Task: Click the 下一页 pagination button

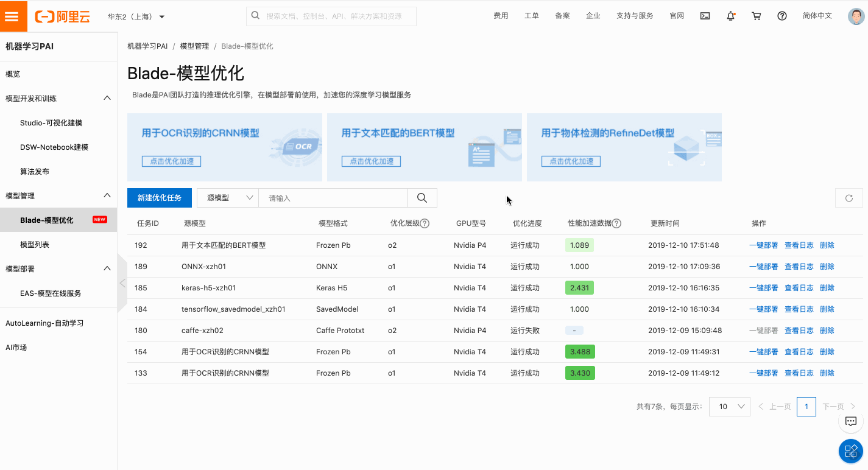Action: point(839,406)
